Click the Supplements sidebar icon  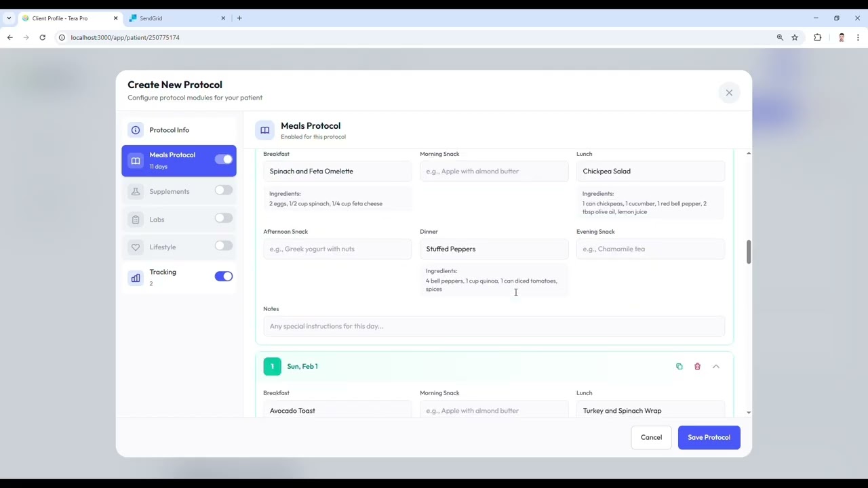(x=136, y=192)
